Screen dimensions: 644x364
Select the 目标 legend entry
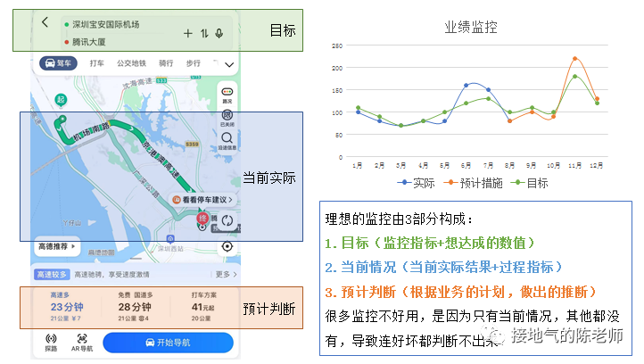click(530, 183)
